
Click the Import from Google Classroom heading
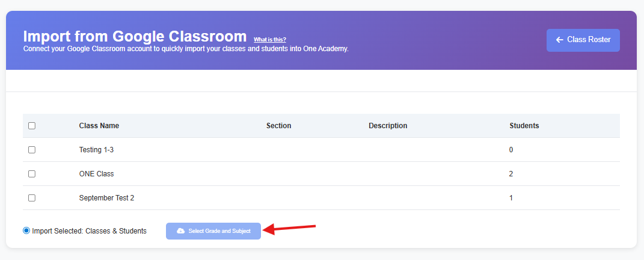[x=135, y=36]
